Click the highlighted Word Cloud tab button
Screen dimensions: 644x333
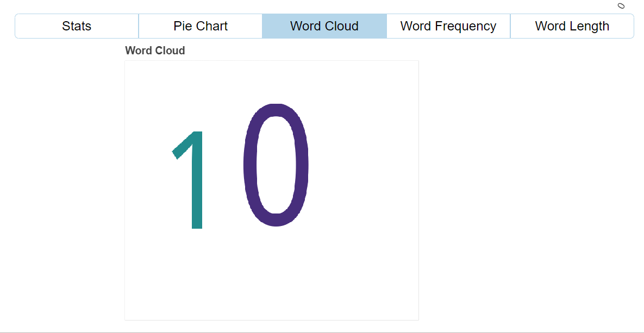tap(324, 26)
